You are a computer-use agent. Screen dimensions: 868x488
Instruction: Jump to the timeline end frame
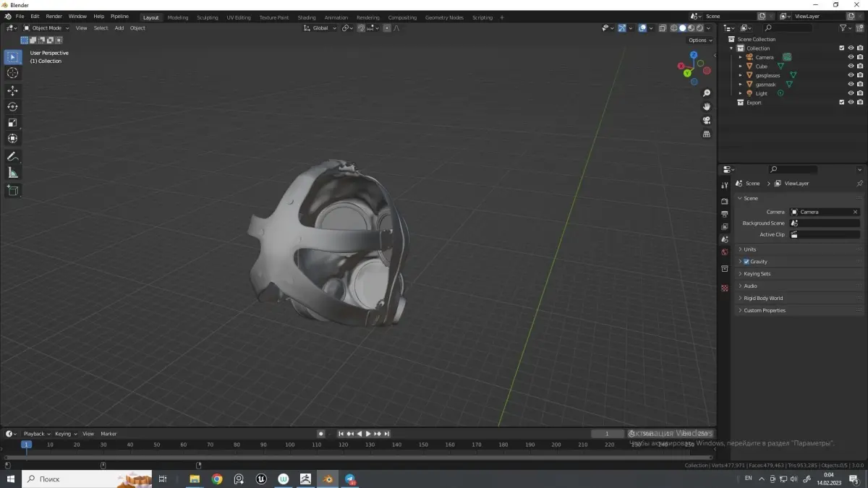387,434
